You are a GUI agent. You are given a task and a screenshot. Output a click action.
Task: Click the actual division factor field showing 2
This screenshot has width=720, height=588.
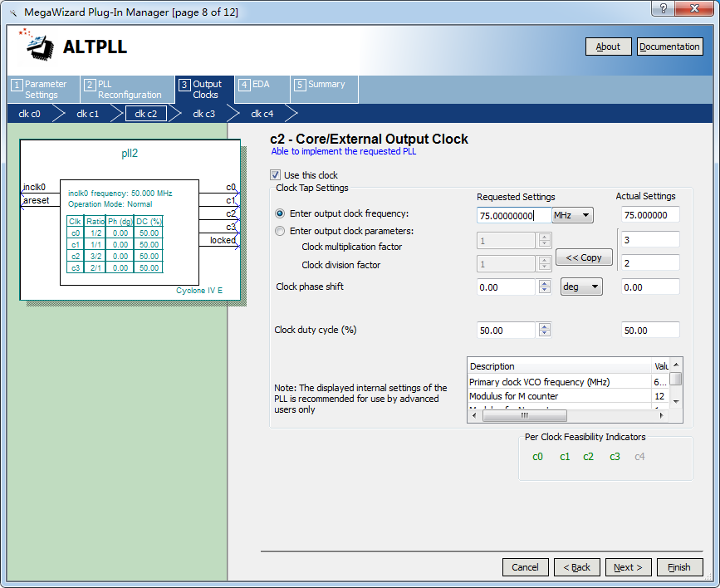coord(650,263)
